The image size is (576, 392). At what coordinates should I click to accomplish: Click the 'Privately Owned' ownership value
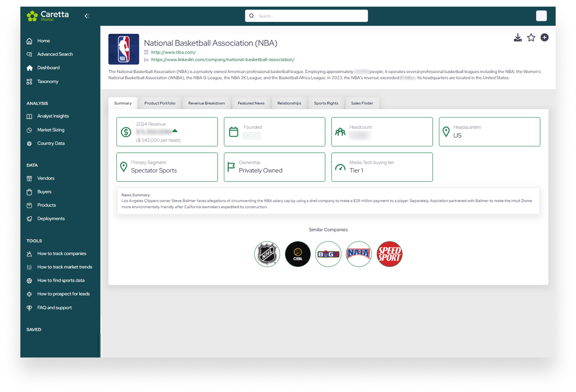click(261, 170)
